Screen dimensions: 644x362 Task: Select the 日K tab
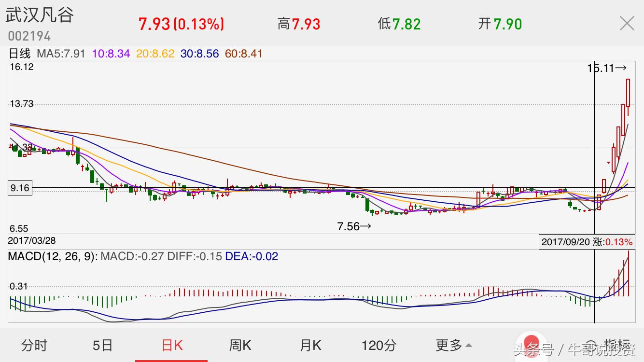[x=172, y=345]
